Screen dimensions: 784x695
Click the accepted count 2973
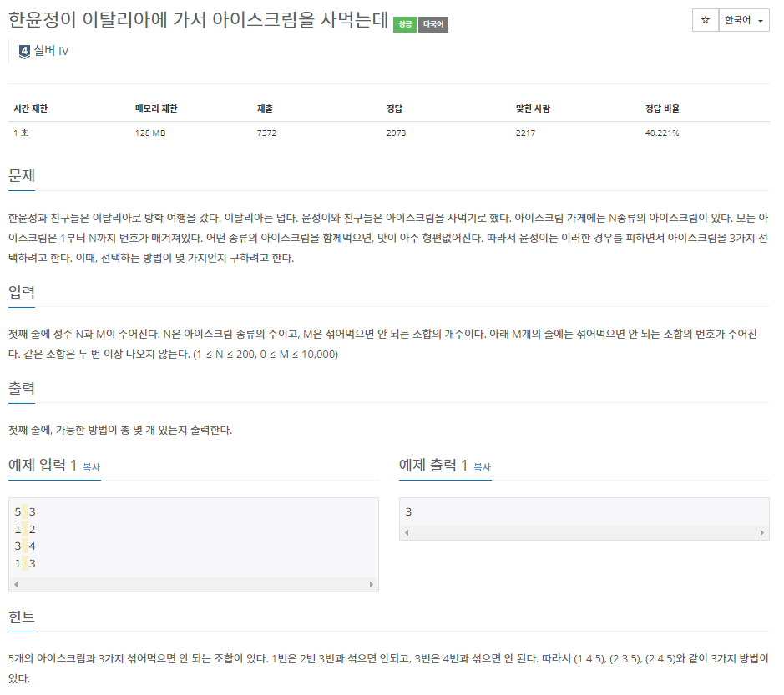click(x=396, y=133)
